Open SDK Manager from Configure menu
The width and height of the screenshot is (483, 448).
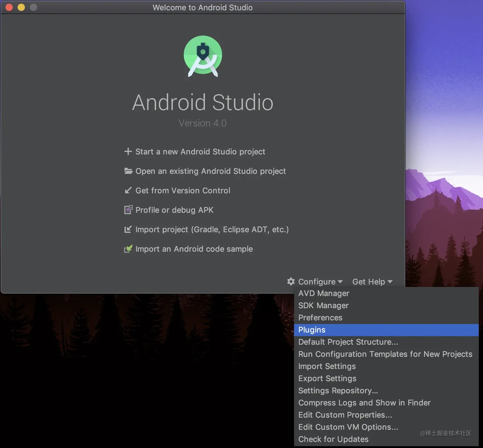point(386,305)
